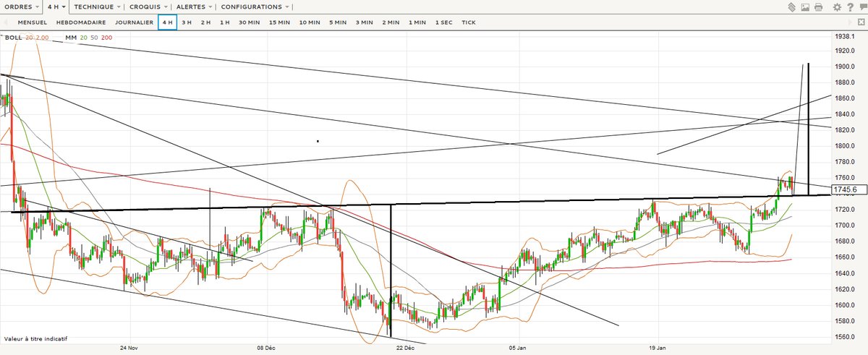The width and height of the screenshot is (868, 355).
Task: Open help question mark icon
Action: [851, 7]
